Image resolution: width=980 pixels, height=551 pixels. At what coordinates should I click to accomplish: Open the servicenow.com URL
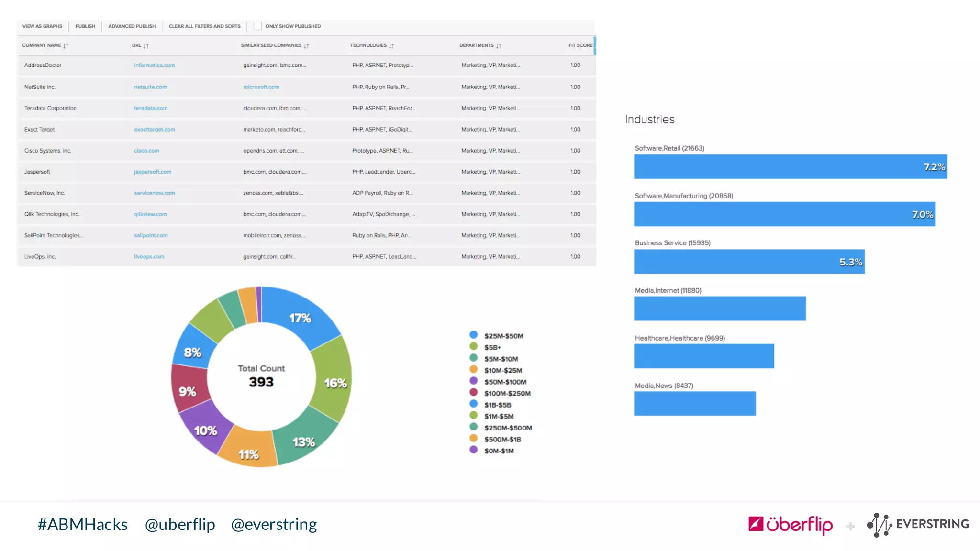coord(154,193)
